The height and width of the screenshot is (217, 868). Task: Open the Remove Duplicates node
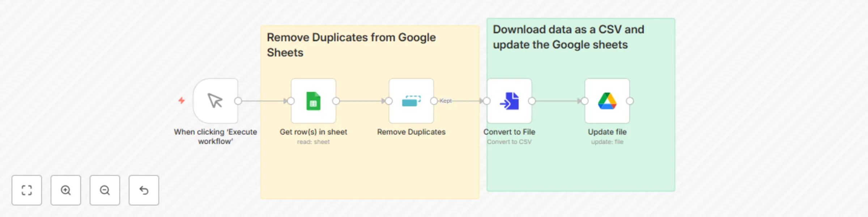point(411,101)
